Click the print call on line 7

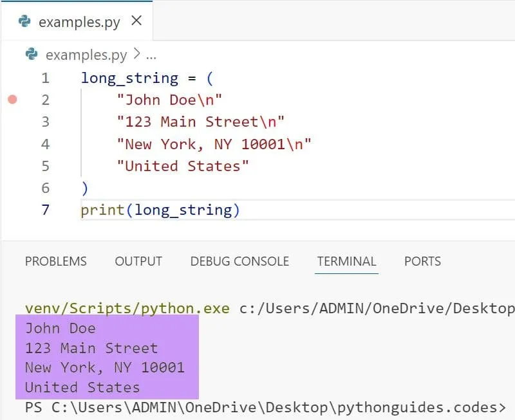tap(103, 210)
